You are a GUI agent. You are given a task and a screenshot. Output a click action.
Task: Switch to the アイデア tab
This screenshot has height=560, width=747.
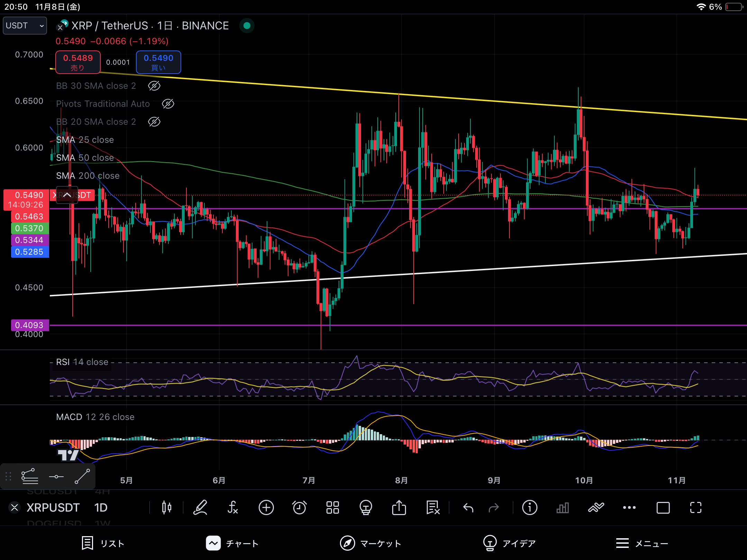[x=509, y=543]
